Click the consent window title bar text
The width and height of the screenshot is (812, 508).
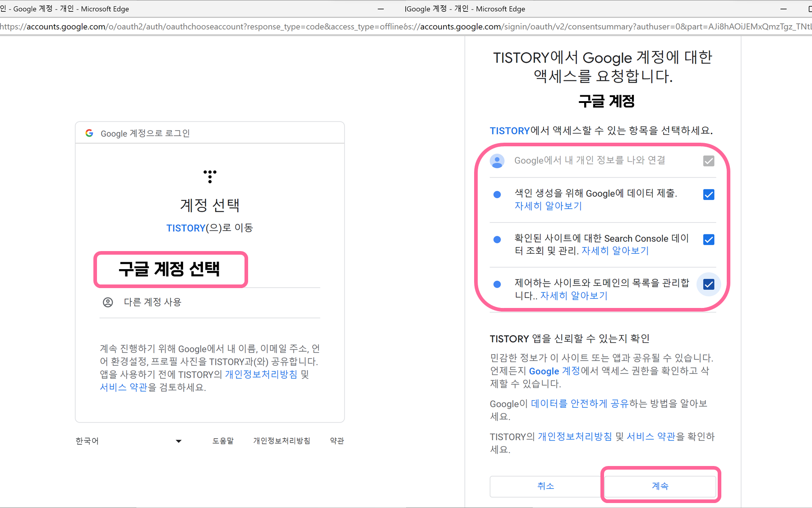pyautogui.click(x=465, y=9)
